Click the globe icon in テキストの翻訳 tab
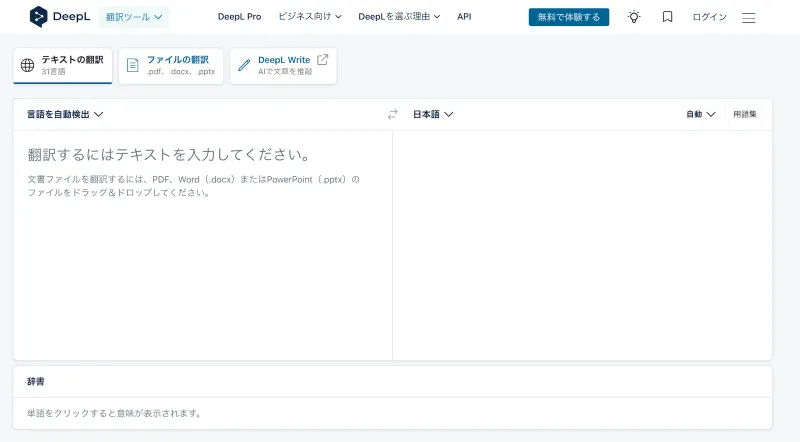This screenshot has width=800, height=442. pyautogui.click(x=28, y=65)
